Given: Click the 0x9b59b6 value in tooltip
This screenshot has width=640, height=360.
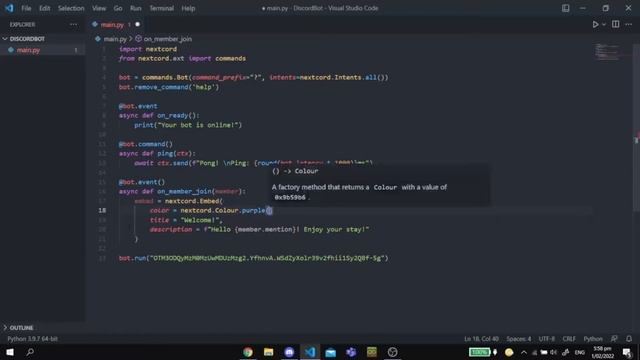Looking at the screenshot, I should [290, 198].
